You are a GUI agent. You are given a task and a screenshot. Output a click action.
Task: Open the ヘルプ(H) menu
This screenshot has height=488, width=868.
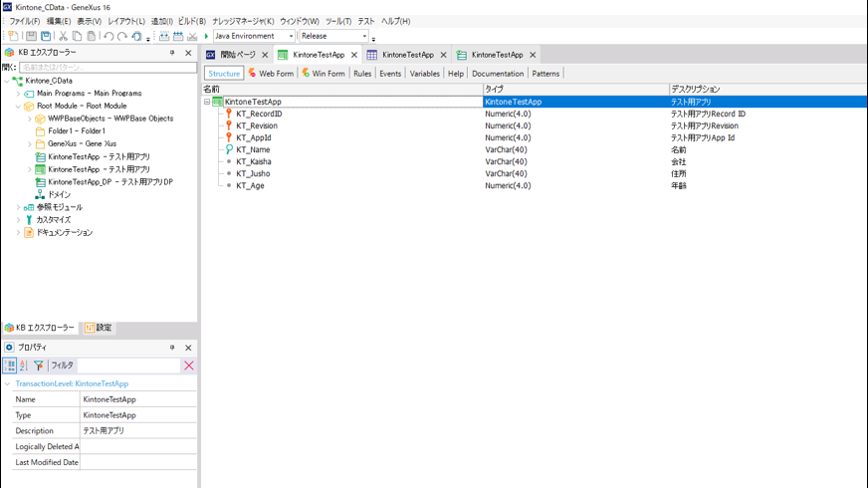[x=395, y=21]
